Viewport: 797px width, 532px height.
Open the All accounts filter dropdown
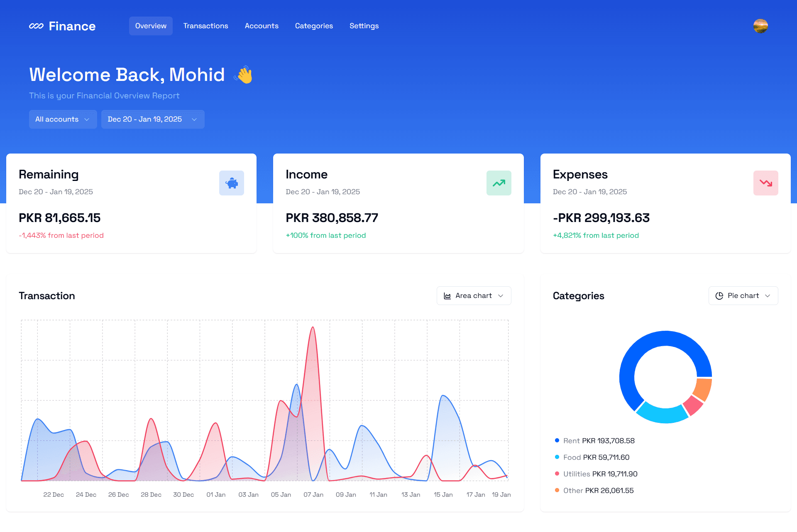63,119
